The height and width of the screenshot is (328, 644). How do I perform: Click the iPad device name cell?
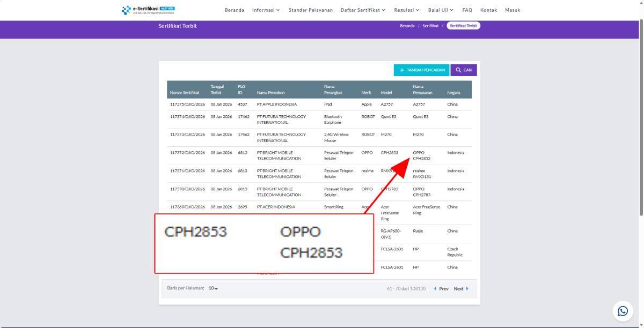point(328,105)
